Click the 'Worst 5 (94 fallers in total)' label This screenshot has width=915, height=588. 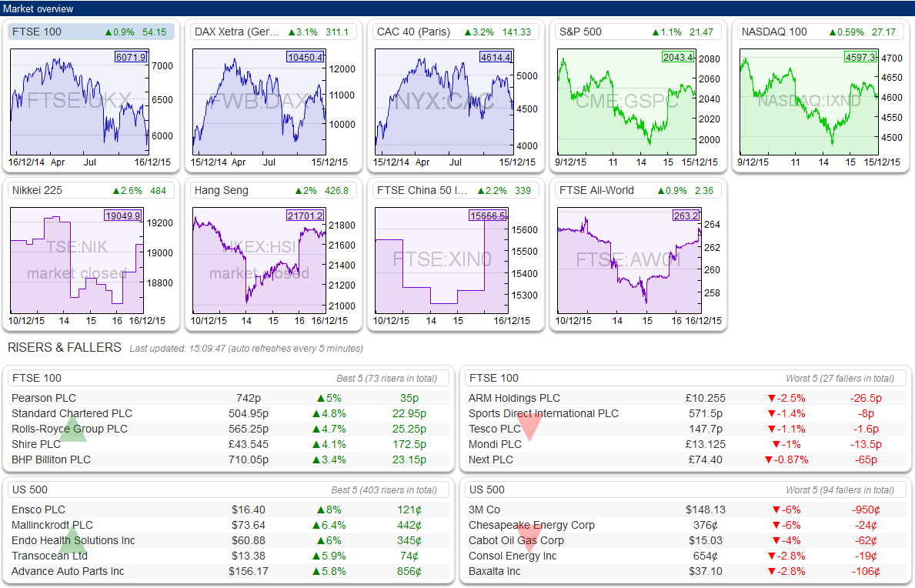coord(840,490)
